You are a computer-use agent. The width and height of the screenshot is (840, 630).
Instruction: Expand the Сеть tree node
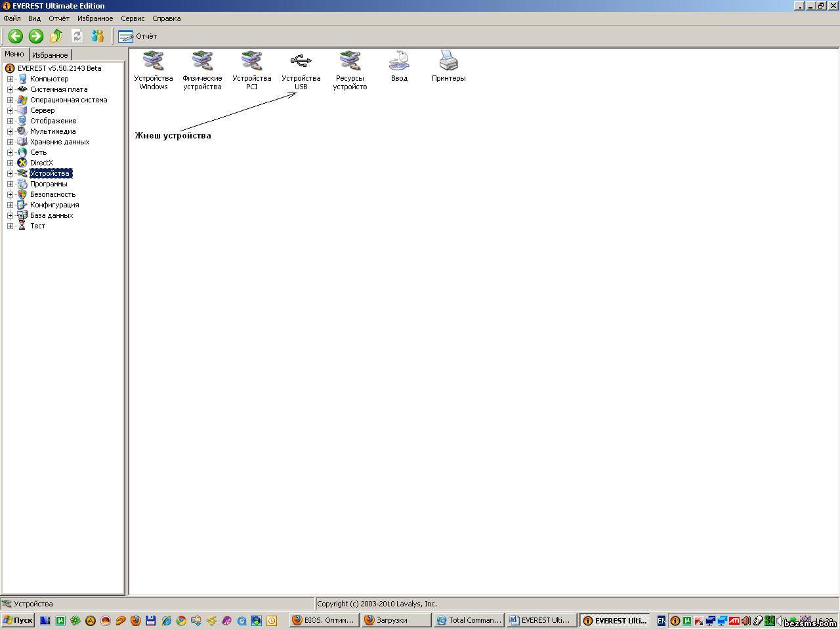(10, 152)
